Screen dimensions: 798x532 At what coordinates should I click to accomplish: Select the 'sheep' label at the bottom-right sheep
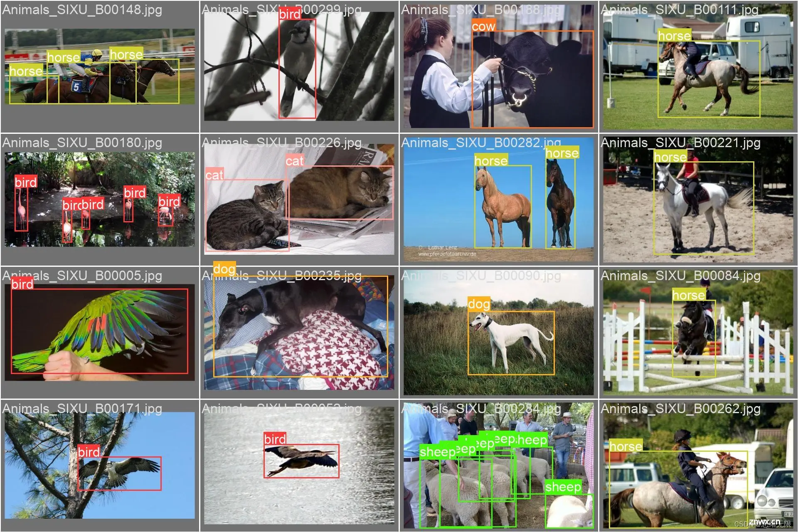click(x=563, y=486)
